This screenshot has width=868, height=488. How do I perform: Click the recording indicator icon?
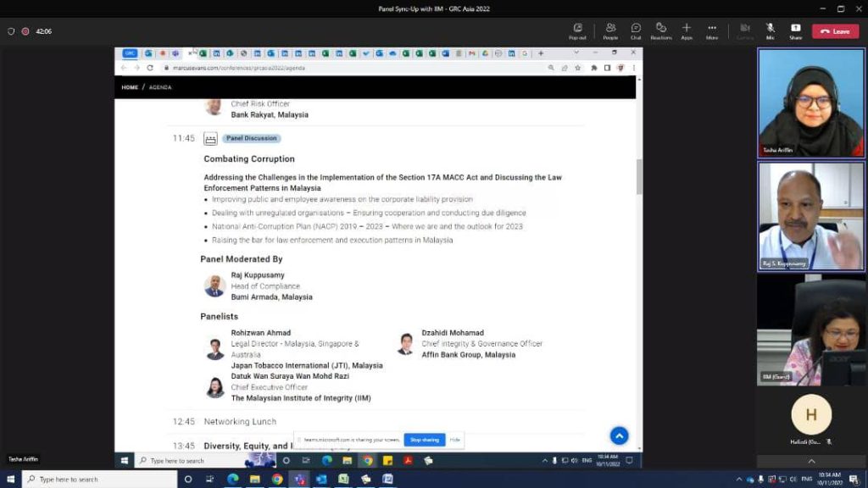click(25, 31)
